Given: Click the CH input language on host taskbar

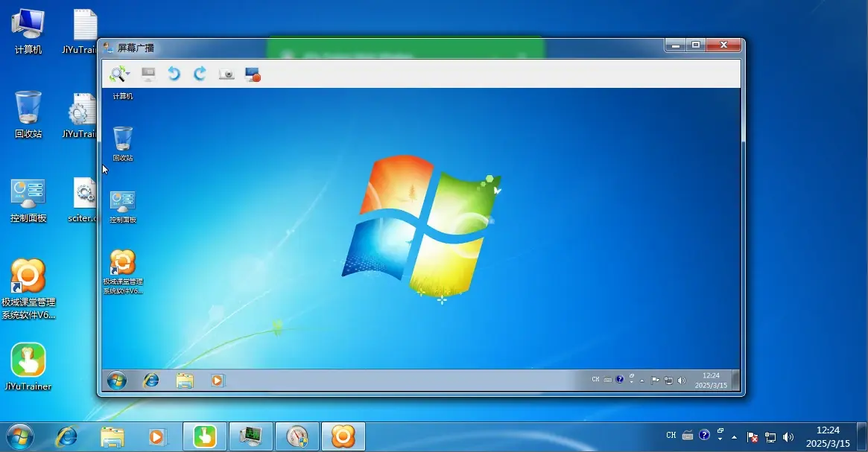Looking at the screenshot, I should (671, 436).
